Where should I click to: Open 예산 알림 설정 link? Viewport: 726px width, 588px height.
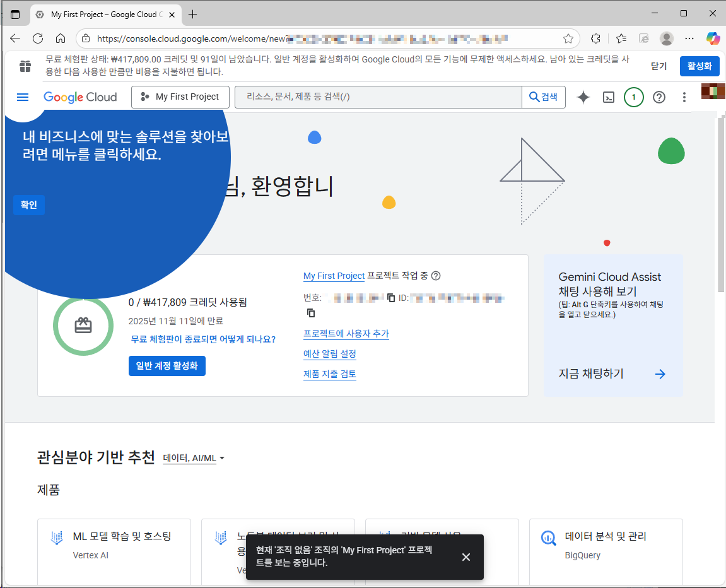click(330, 354)
